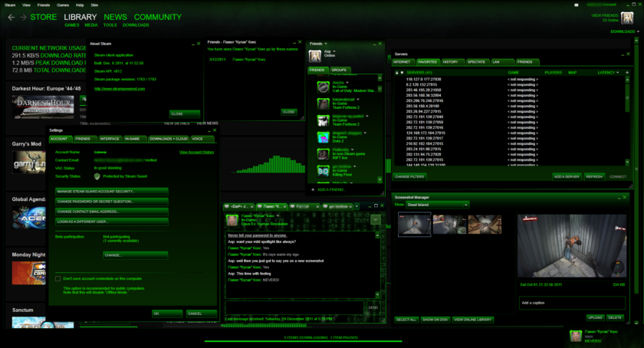Open Groups tab in Friends window

(x=339, y=71)
